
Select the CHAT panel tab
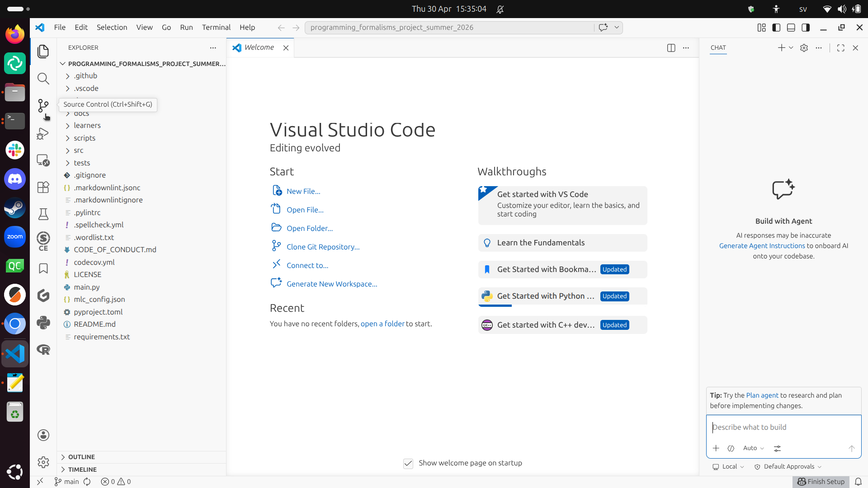tap(718, 48)
